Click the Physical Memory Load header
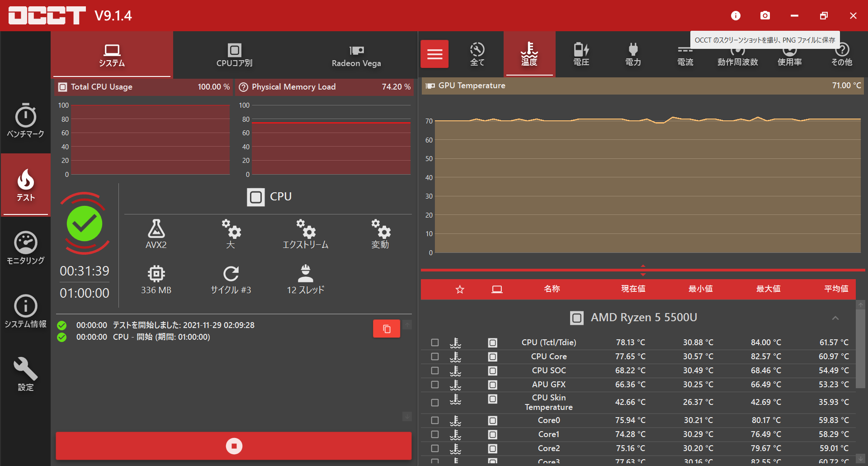Screen dimensions: 868x466 325,87
